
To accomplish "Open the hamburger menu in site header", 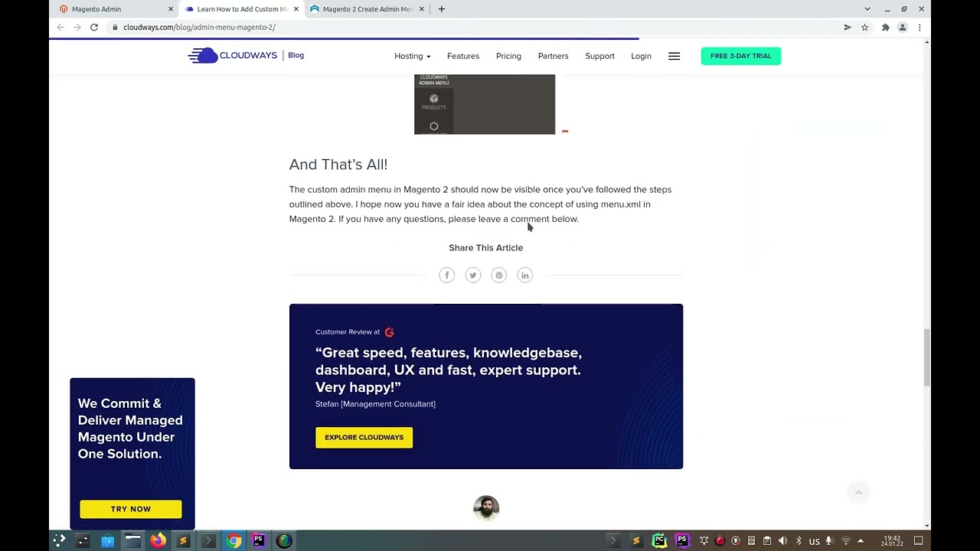I will click(x=674, y=56).
